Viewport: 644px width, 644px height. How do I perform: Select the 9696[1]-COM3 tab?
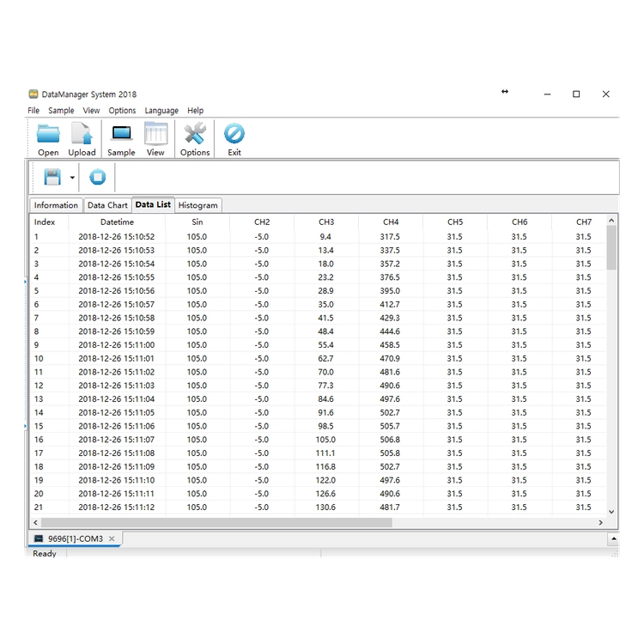coord(75,538)
